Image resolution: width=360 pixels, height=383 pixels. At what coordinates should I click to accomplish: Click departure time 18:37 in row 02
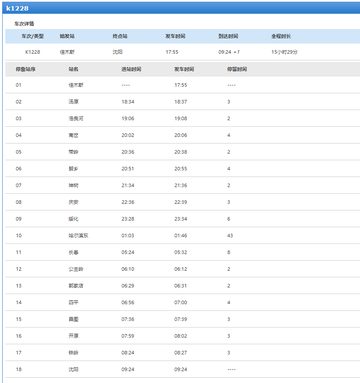tap(181, 102)
